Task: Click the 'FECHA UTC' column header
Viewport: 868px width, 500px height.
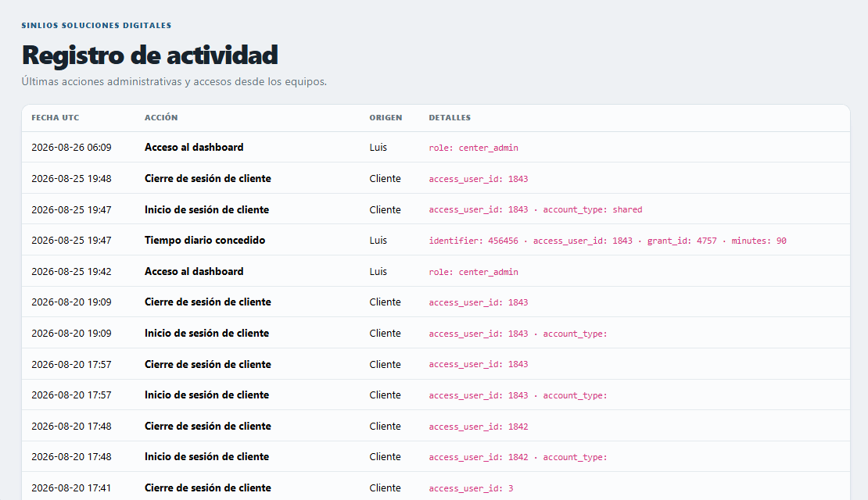Action: click(56, 118)
